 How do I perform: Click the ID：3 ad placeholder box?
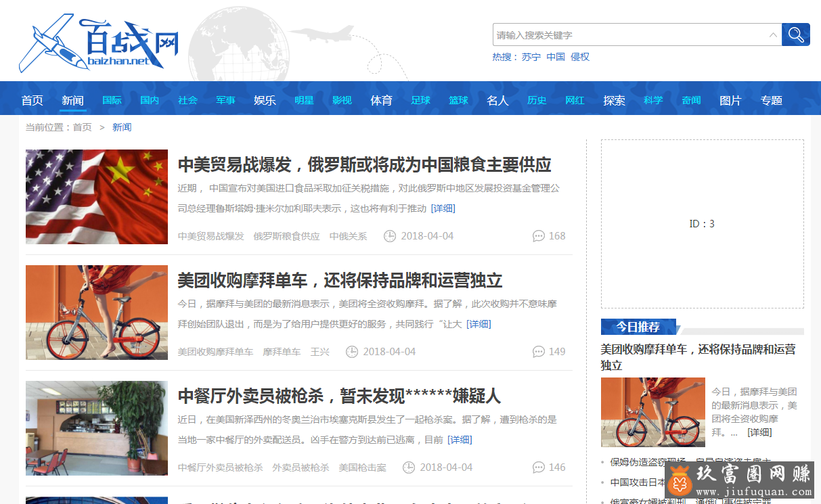click(x=703, y=224)
